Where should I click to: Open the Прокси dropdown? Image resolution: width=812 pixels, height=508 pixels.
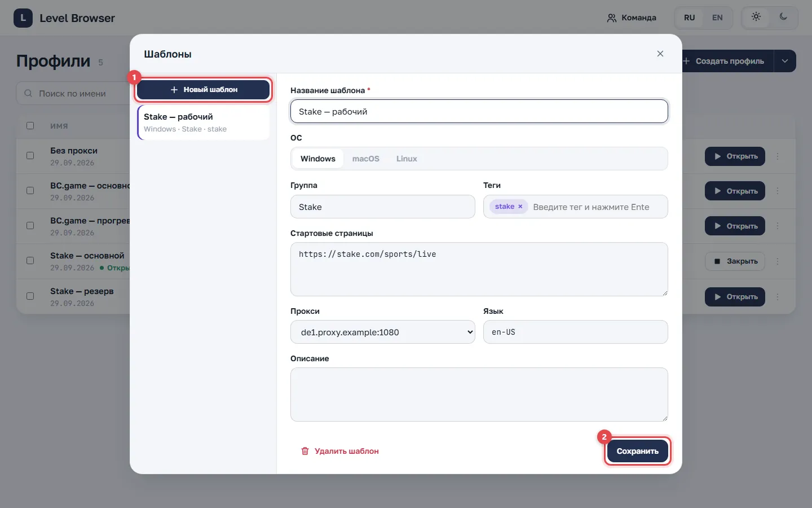(383, 332)
